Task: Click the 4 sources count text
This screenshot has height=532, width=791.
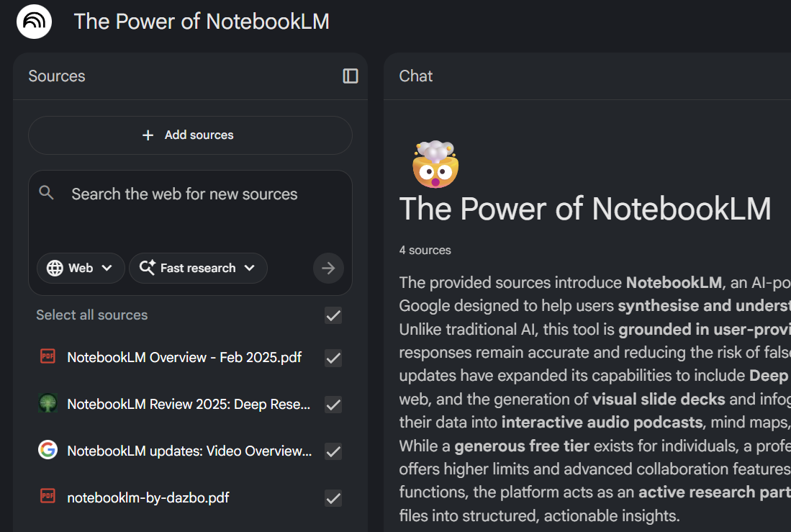Action: [425, 251]
